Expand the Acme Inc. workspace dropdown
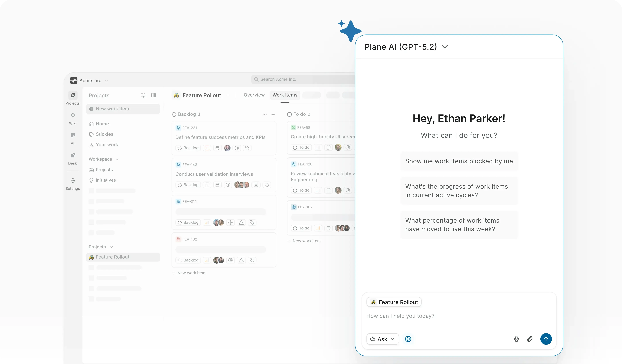The width and height of the screenshot is (622, 364). (x=107, y=80)
